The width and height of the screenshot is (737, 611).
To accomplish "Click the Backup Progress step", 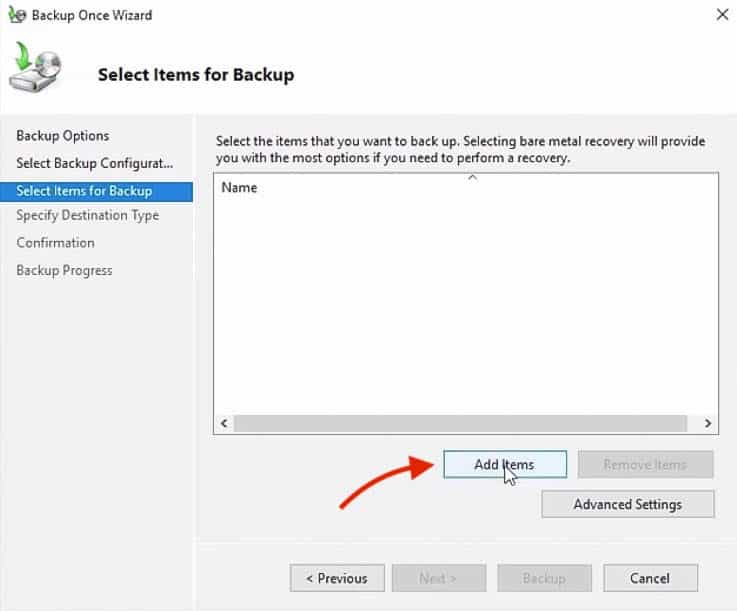I will [x=64, y=270].
